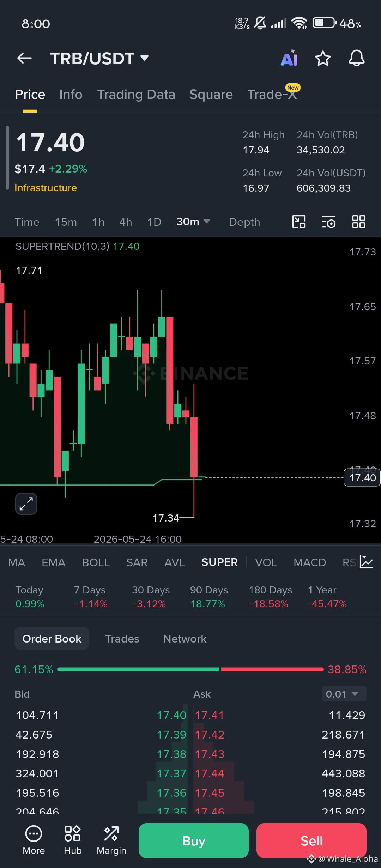
Task: Tap the battery status icon
Action: click(324, 23)
